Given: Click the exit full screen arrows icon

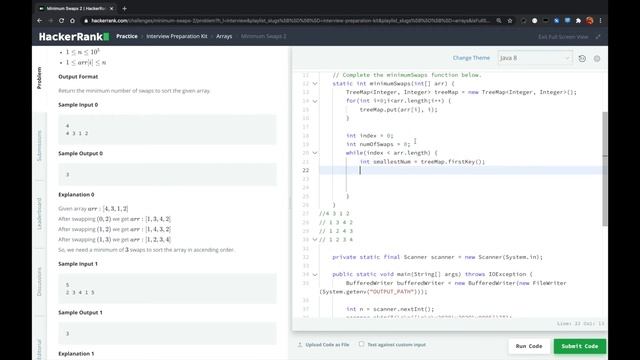Looking at the screenshot, I should point(598,37).
